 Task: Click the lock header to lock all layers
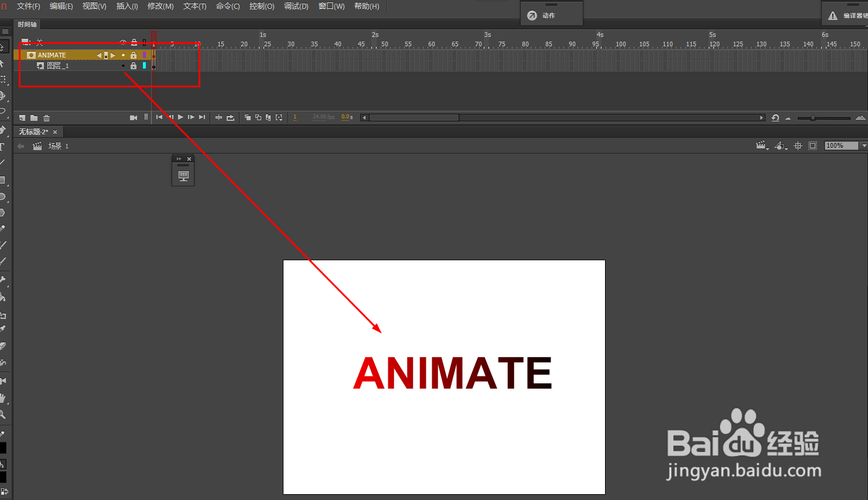[134, 43]
